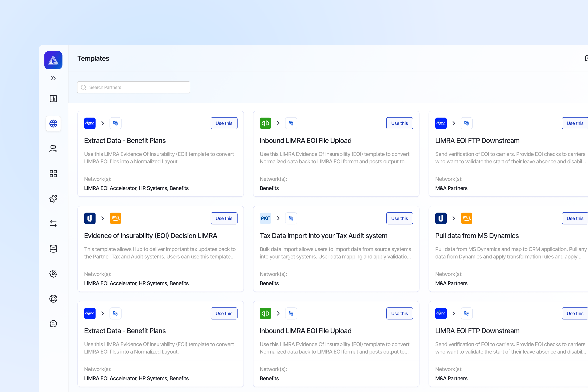Click the PKF logo on the Tax Data card
The height and width of the screenshot is (392, 588).
tap(265, 218)
